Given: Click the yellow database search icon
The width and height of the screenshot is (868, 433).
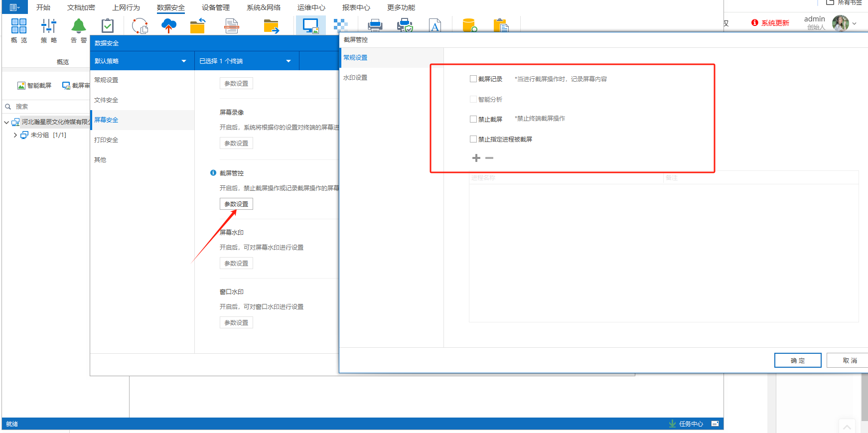Looking at the screenshot, I should tap(470, 25).
